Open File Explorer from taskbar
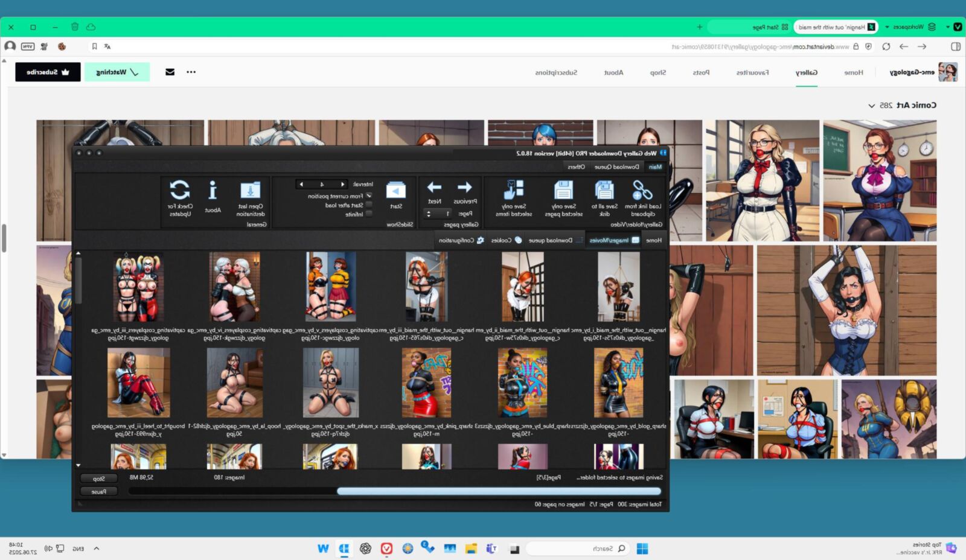This screenshot has width=966, height=560. click(x=471, y=549)
